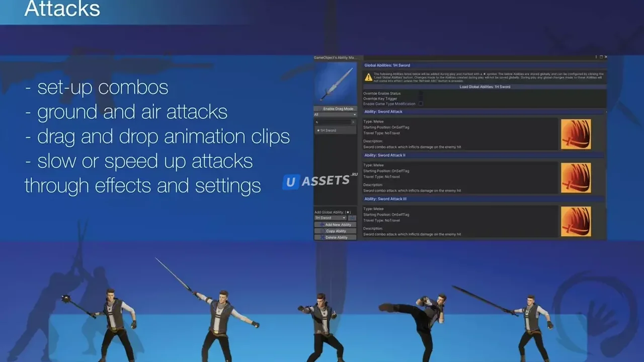The width and height of the screenshot is (644, 362).
Task: Click Enable Drag Mode button
Action: tap(335, 109)
